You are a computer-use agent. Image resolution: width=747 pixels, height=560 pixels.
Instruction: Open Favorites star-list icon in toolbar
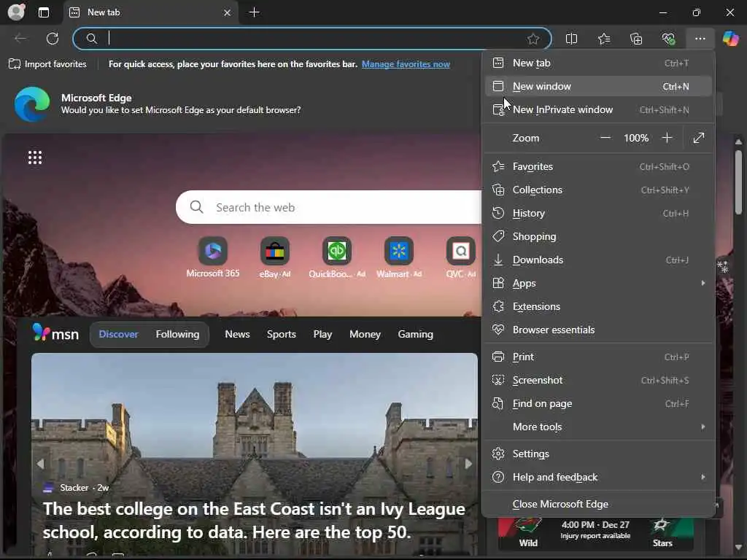[604, 39]
